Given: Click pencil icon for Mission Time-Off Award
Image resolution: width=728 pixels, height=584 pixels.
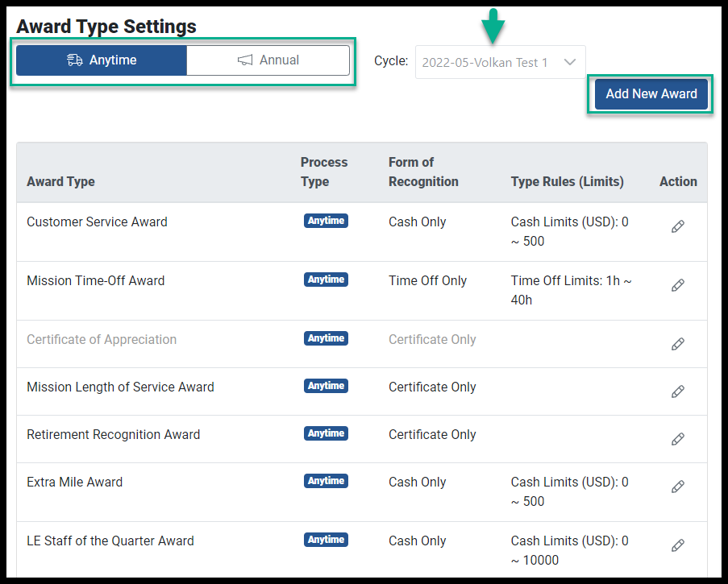Looking at the screenshot, I should (x=677, y=285).
